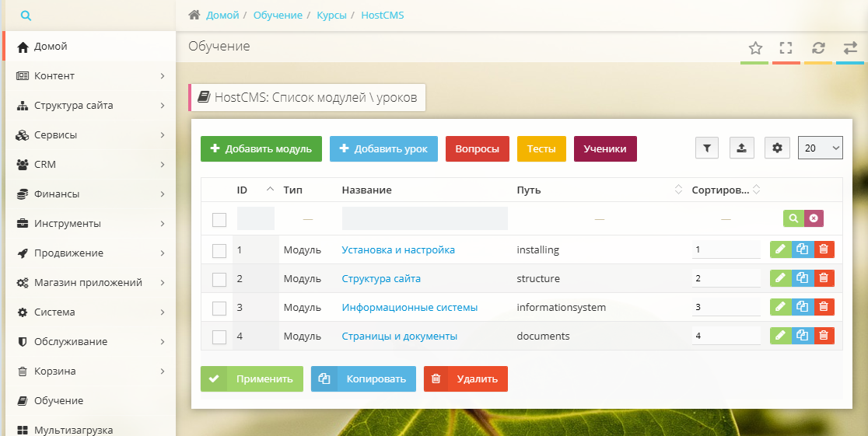Add page to favorites with star icon

(754, 47)
